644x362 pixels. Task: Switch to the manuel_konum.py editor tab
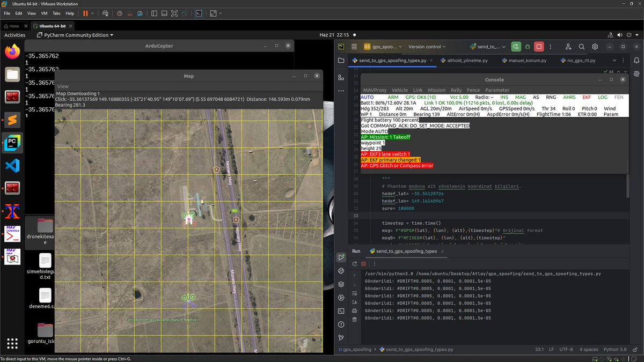[x=523, y=61]
